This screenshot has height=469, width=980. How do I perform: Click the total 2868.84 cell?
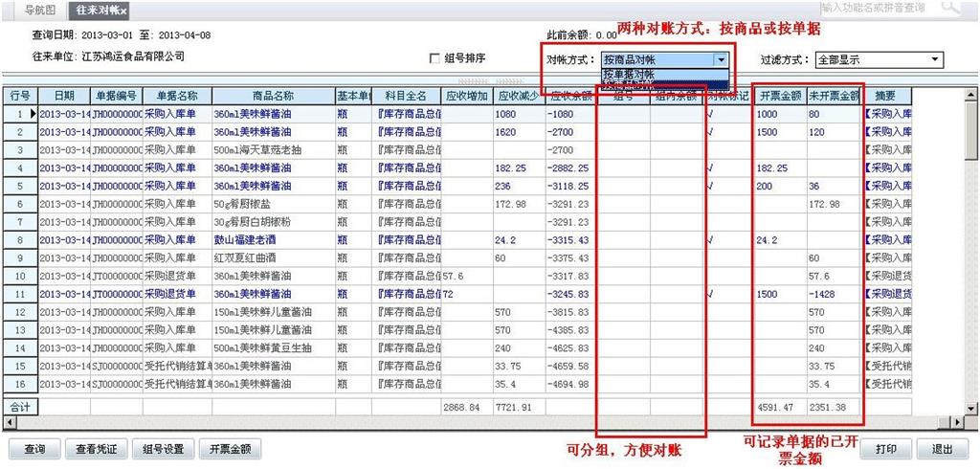(x=467, y=407)
